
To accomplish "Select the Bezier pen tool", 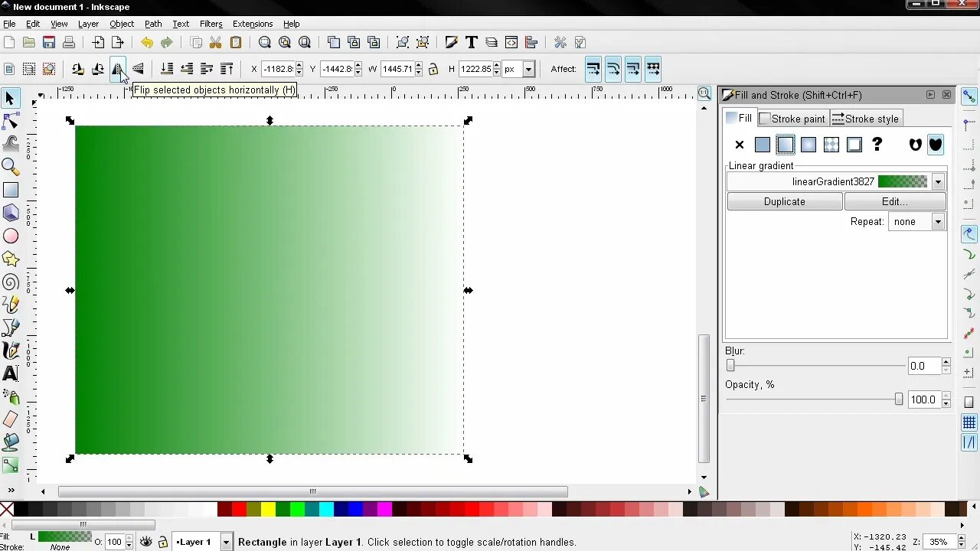I will point(10,328).
